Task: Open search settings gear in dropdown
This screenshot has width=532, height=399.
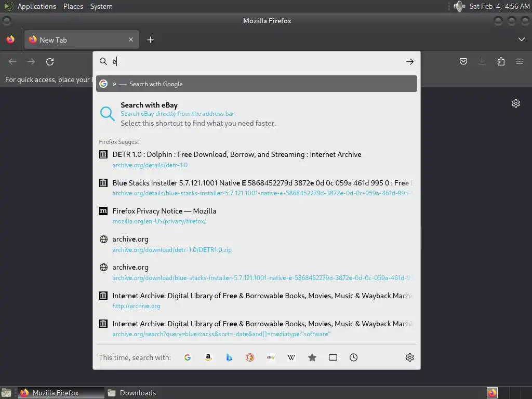Action: (410, 357)
